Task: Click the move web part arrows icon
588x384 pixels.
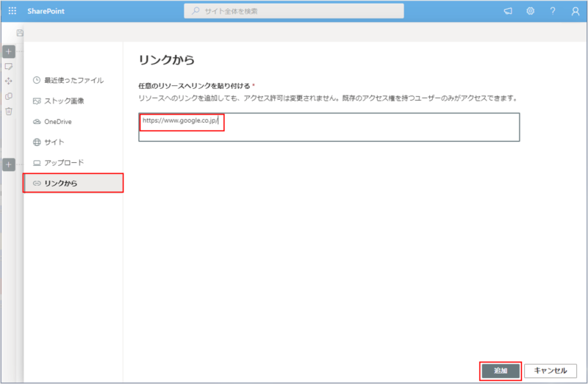Action: pos(9,81)
